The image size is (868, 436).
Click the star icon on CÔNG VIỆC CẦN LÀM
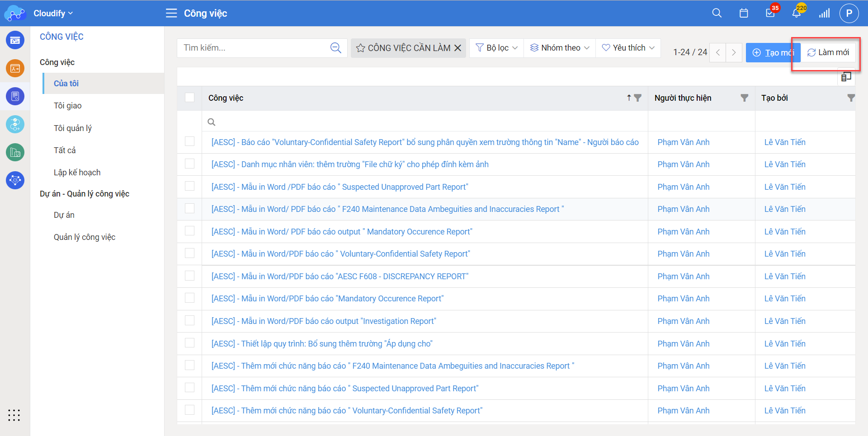tap(360, 48)
